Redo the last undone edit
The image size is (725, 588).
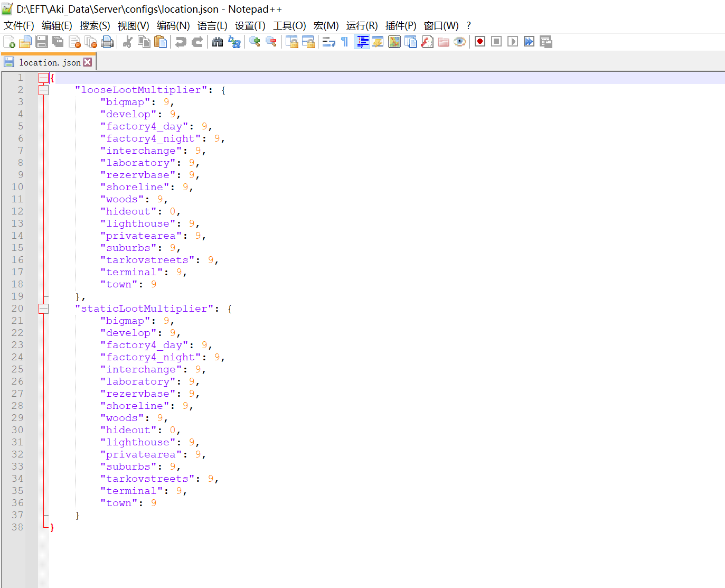[197, 42]
